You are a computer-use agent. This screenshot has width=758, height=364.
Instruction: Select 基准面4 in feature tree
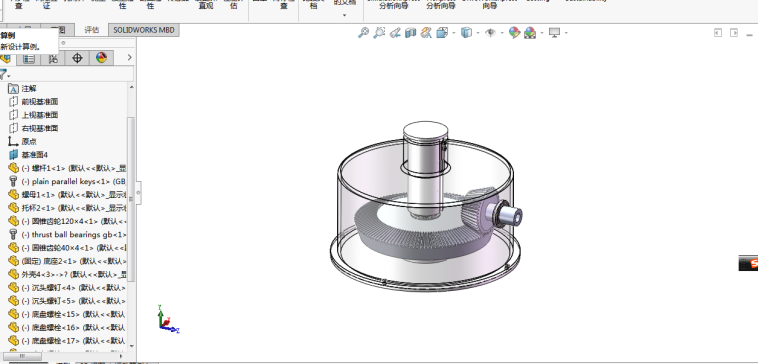coord(34,155)
